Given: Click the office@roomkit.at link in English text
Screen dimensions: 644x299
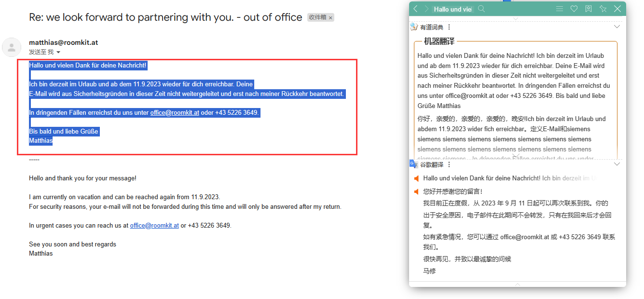Looking at the screenshot, I should 154,225.
